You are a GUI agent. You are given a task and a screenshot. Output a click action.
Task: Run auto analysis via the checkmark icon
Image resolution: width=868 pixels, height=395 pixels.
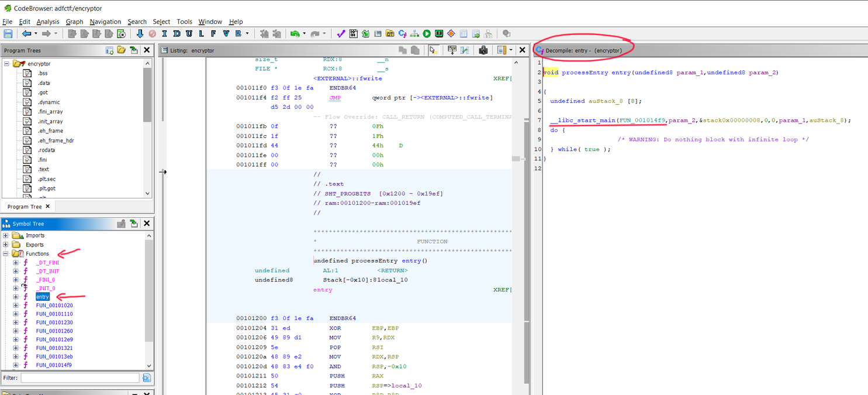pyautogui.click(x=340, y=33)
